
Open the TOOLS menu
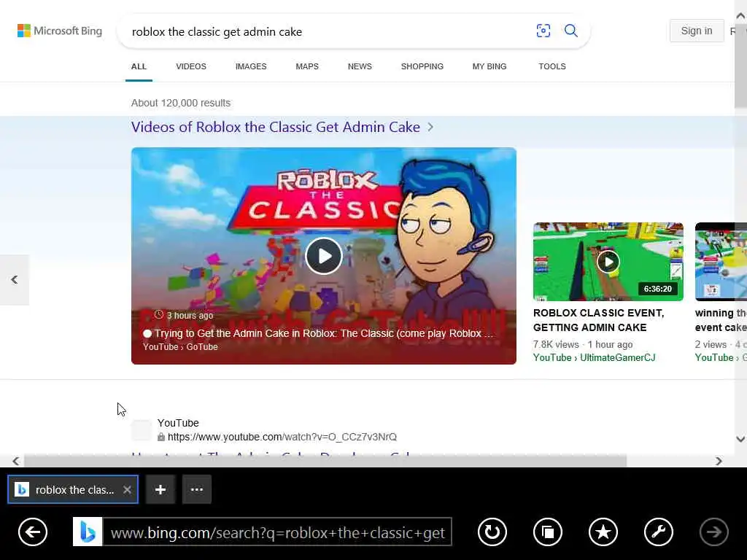point(552,66)
